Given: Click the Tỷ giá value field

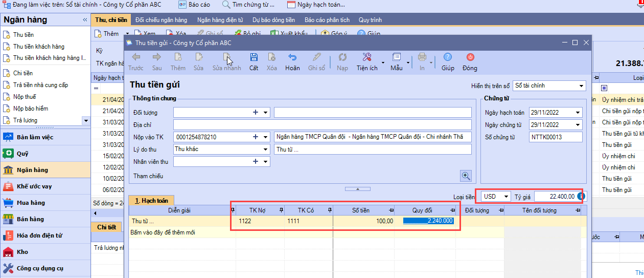Looking at the screenshot, I should coord(556,197).
